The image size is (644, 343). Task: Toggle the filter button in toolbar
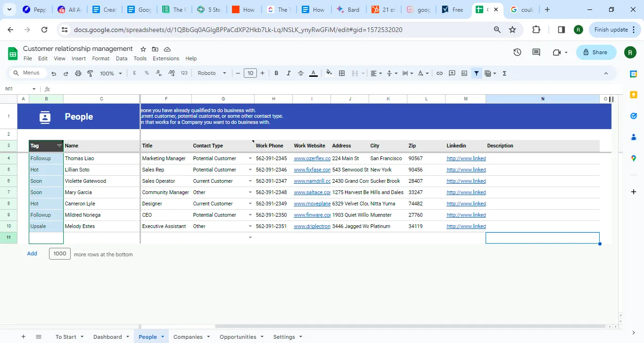pyautogui.click(x=477, y=73)
